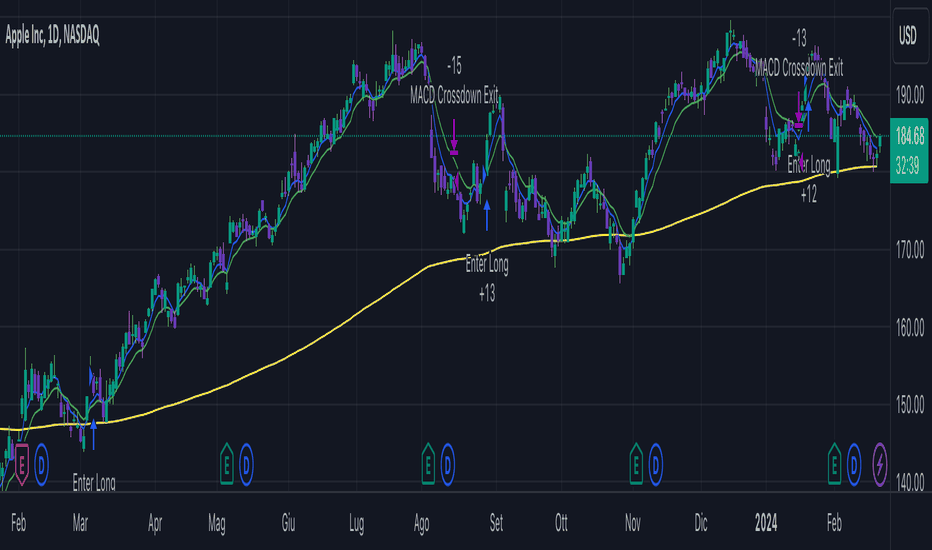View the earnings marker above Nov
Viewport: 932px width, 550px height.
click(636, 464)
